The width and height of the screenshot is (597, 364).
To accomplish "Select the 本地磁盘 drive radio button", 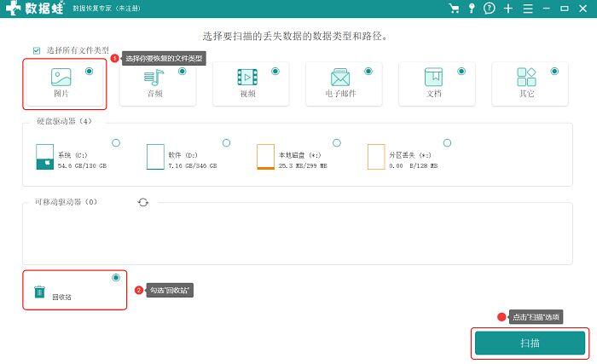I will click(x=337, y=142).
